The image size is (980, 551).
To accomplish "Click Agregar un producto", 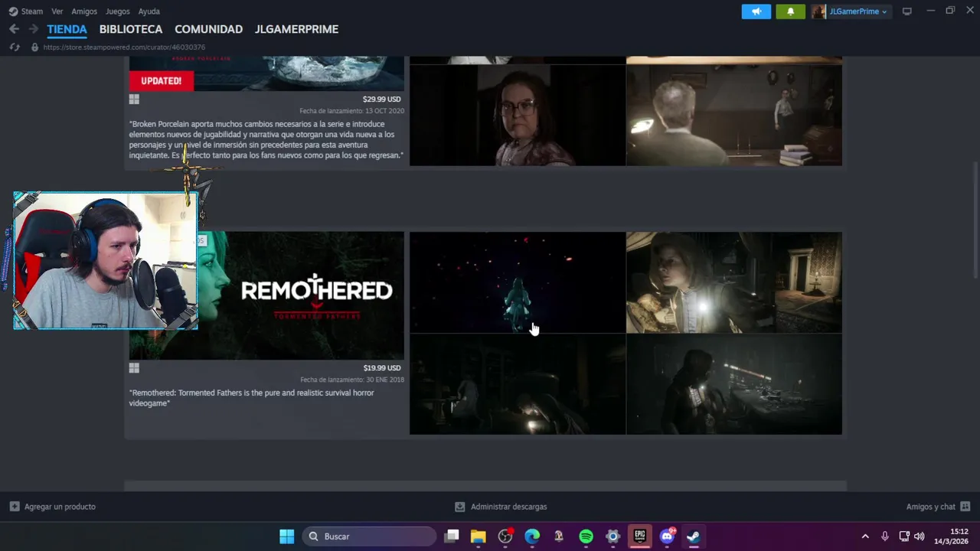I will pyautogui.click(x=53, y=507).
